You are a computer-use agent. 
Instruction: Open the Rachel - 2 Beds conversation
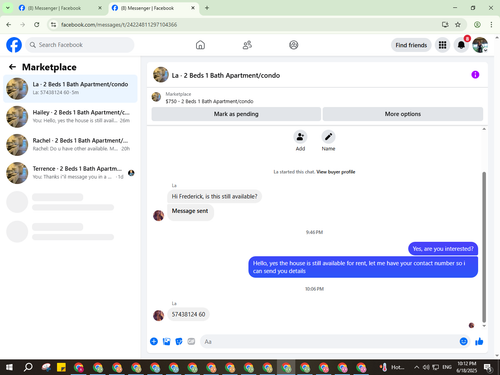tap(70, 145)
